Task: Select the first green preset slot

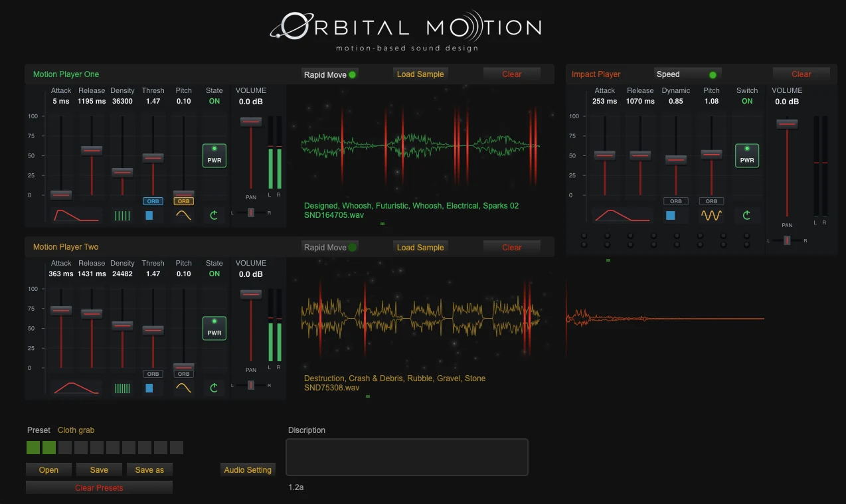Action: [33, 448]
